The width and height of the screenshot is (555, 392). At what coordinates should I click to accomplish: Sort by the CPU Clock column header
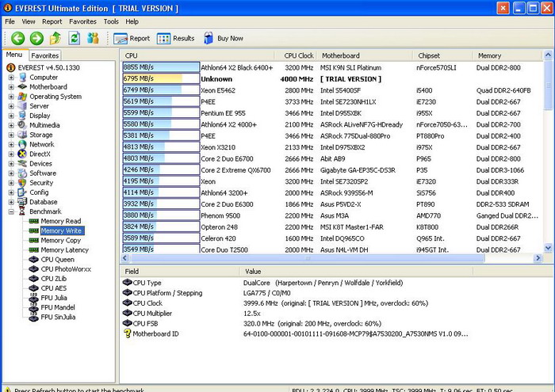point(295,55)
